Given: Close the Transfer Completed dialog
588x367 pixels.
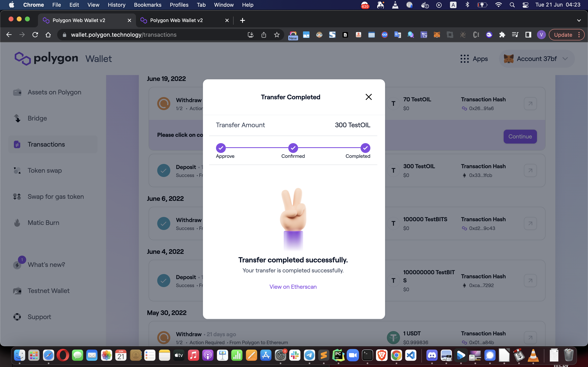Looking at the screenshot, I should (x=369, y=97).
